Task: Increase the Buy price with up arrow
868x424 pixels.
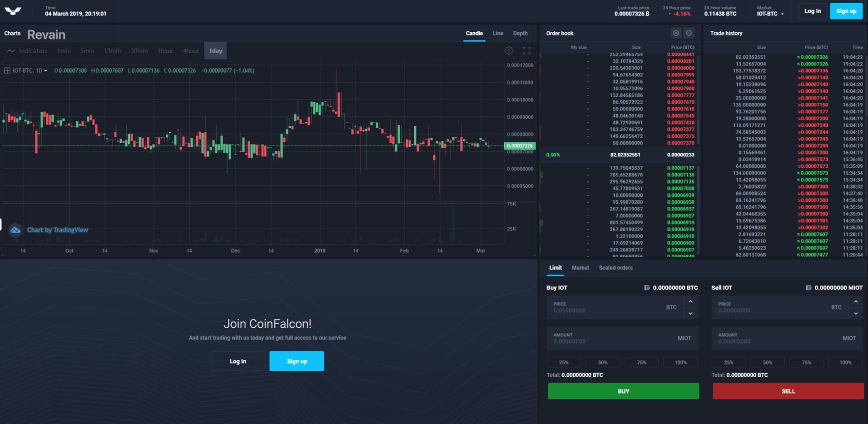Action: (x=690, y=302)
